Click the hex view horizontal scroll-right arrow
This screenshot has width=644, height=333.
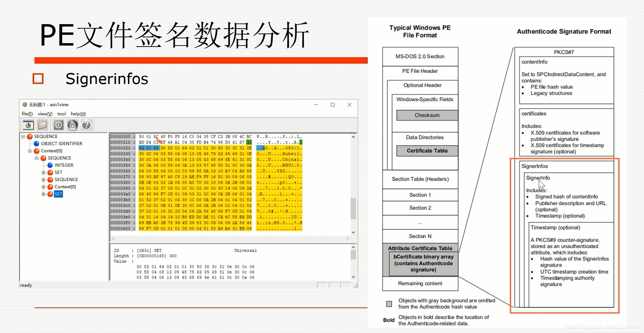pyautogui.click(x=347, y=238)
